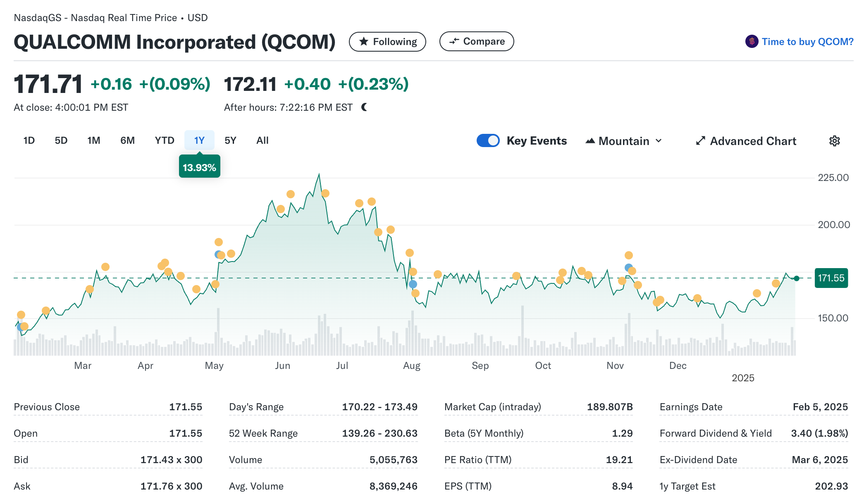
Task: Click the green current price dot on chart
Action: tap(797, 278)
